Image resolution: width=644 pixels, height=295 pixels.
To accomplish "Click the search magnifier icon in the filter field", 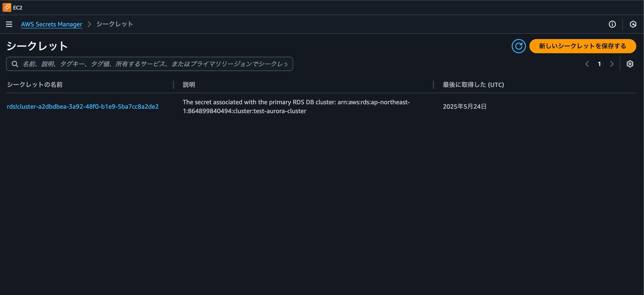I will point(15,64).
